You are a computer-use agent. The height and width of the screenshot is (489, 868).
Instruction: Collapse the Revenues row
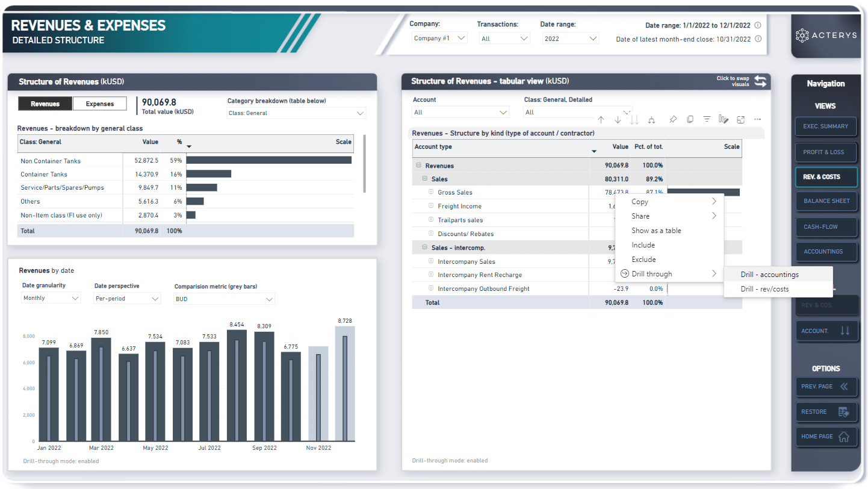pos(418,166)
